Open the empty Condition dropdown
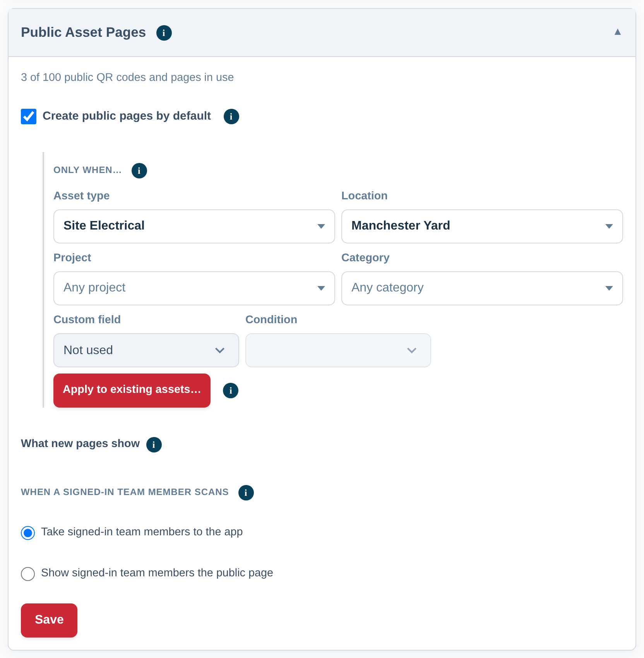The width and height of the screenshot is (644, 658). (338, 350)
